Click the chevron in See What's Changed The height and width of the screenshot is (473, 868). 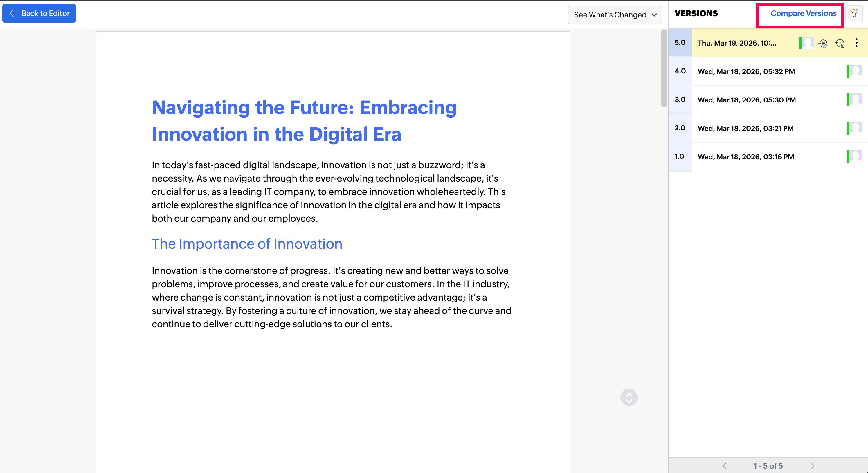click(654, 15)
